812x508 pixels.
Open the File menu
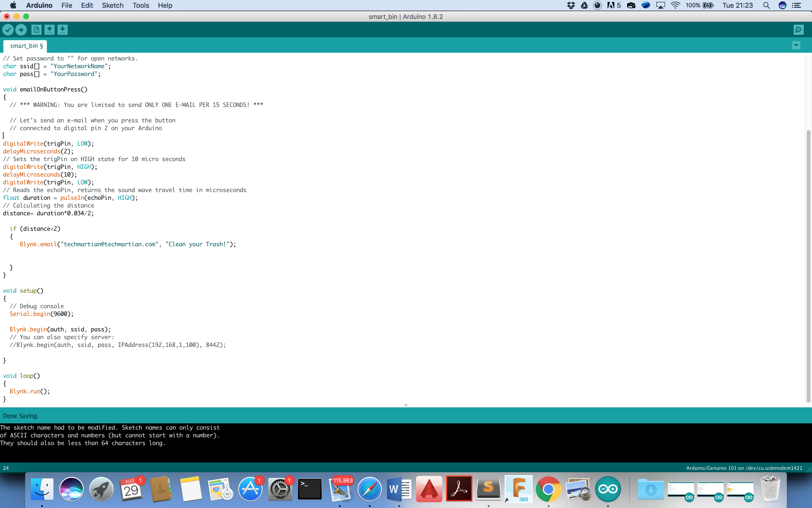click(x=67, y=5)
